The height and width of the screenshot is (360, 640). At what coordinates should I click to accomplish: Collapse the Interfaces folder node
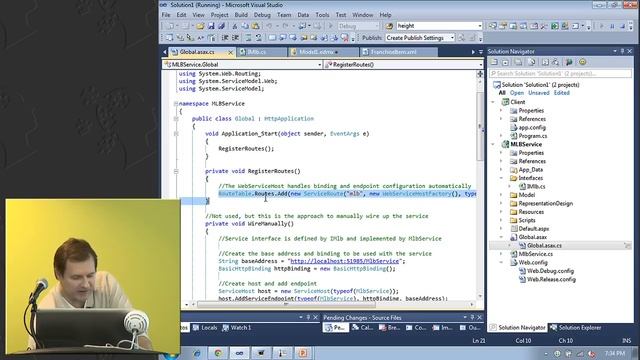(502, 178)
